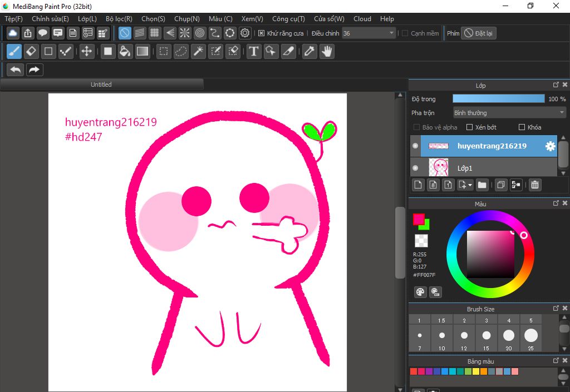Pick the Text tool
570x392 pixels.
254,52
